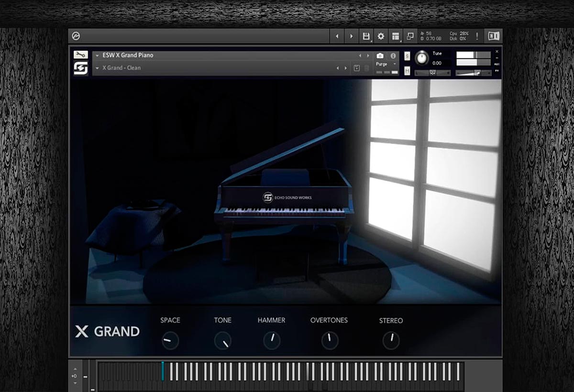Transpose keyboard up with top octave arrow
The width and height of the screenshot is (574, 392).
click(x=75, y=369)
